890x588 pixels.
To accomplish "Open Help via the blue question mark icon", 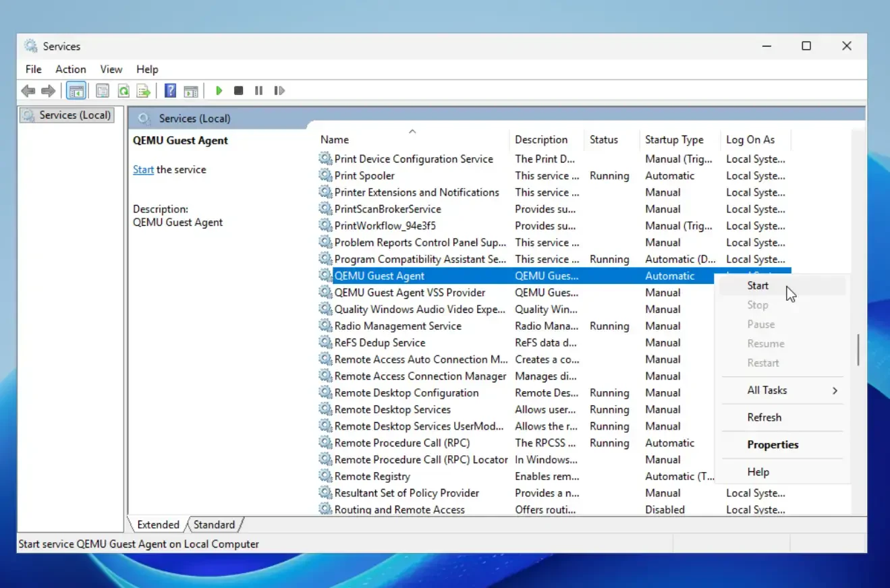I will (x=171, y=90).
